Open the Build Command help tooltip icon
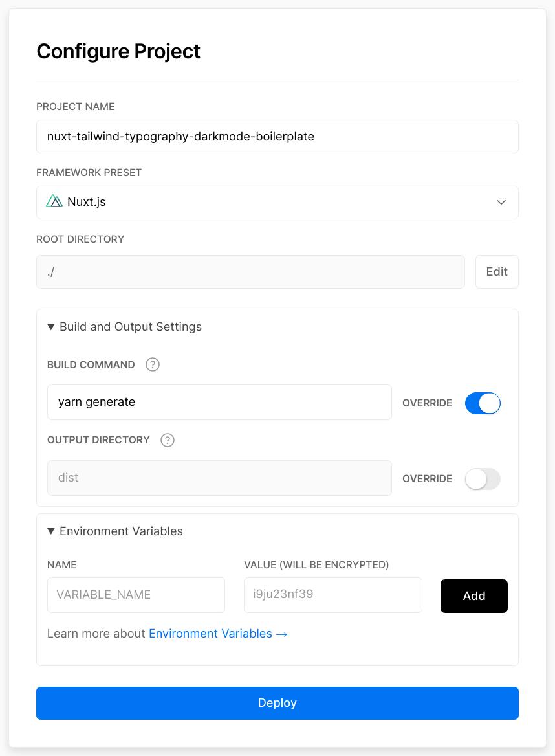The width and height of the screenshot is (555, 756). click(x=153, y=364)
